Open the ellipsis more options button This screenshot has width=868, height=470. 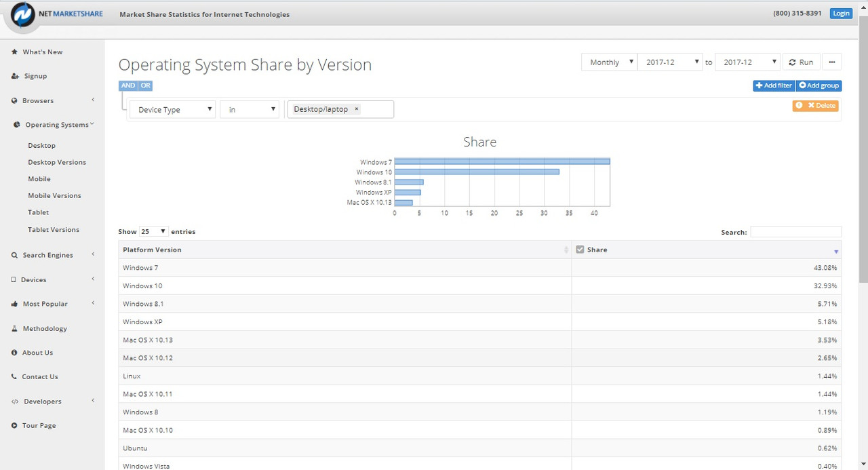(x=832, y=62)
